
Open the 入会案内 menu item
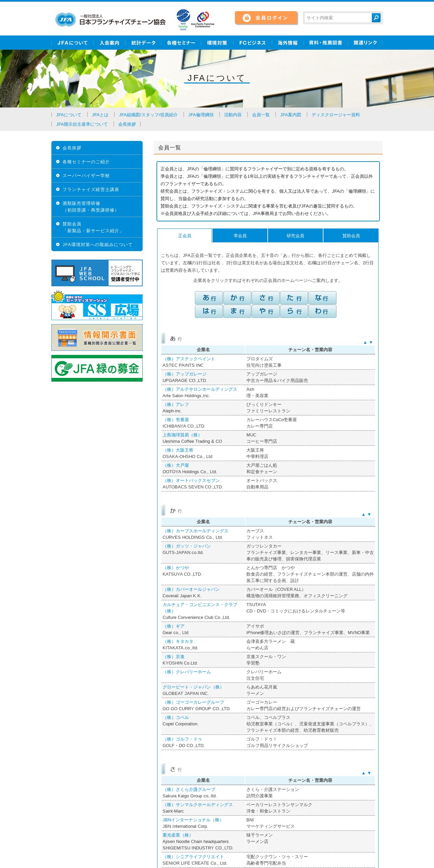coord(109,43)
